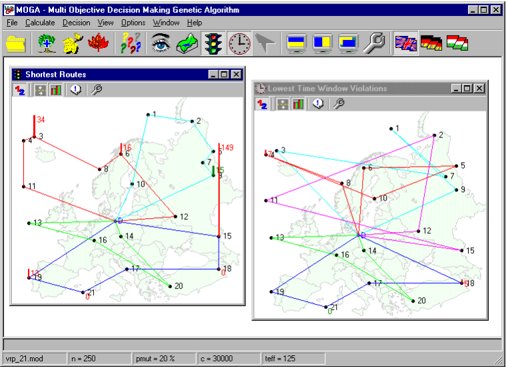Click status bar entry n = 250

pyautogui.click(x=99, y=359)
